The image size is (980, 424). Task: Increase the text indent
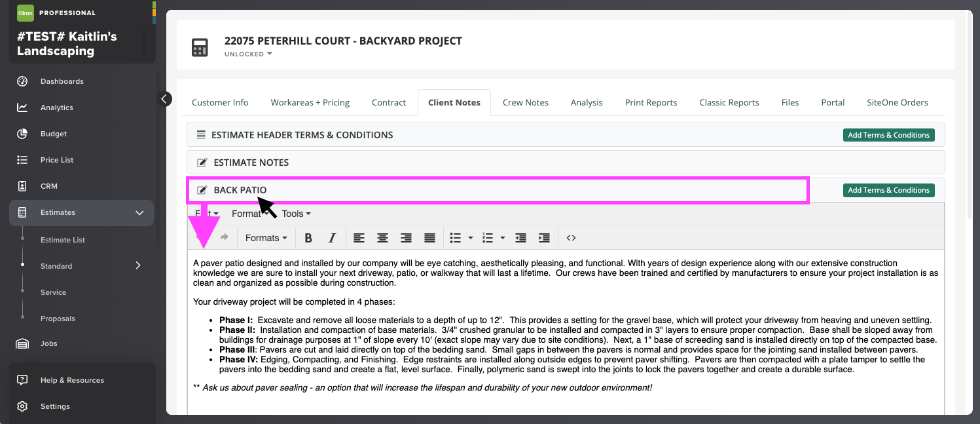(544, 238)
